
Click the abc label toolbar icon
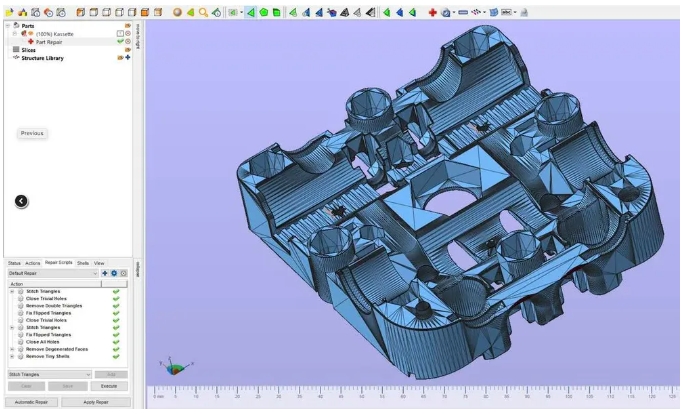point(506,12)
